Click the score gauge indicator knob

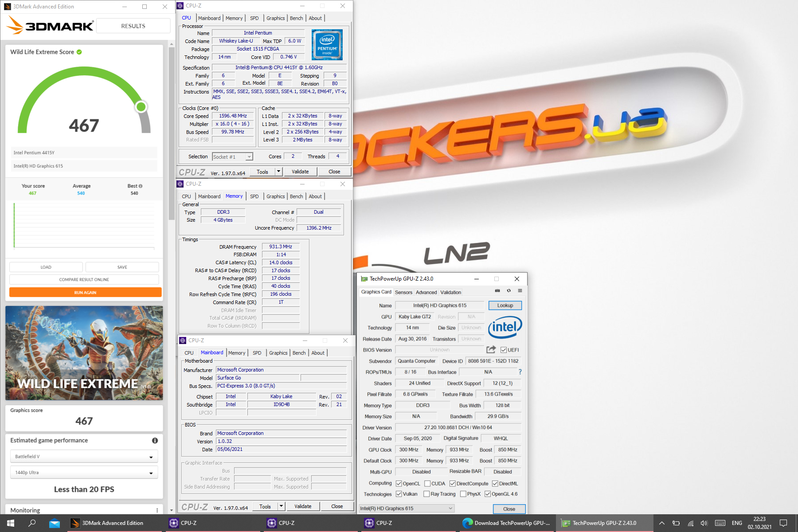point(141,107)
